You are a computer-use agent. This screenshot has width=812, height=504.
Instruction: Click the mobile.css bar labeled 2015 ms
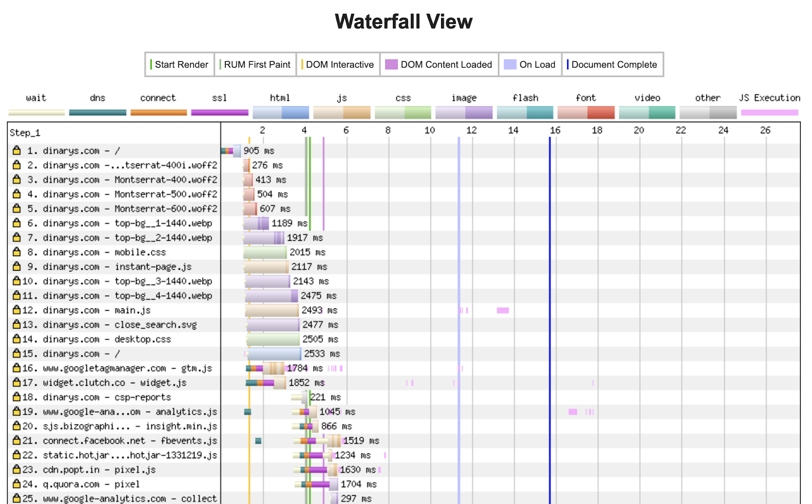click(x=265, y=252)
